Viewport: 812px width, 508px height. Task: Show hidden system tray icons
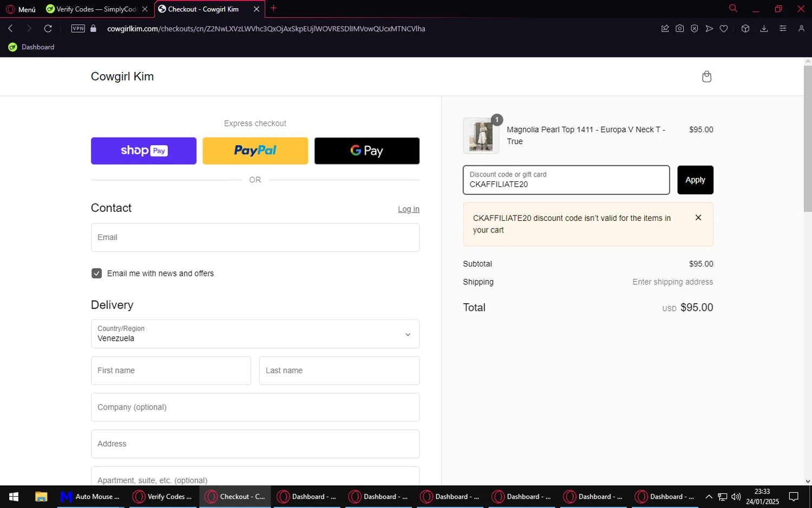709,497
